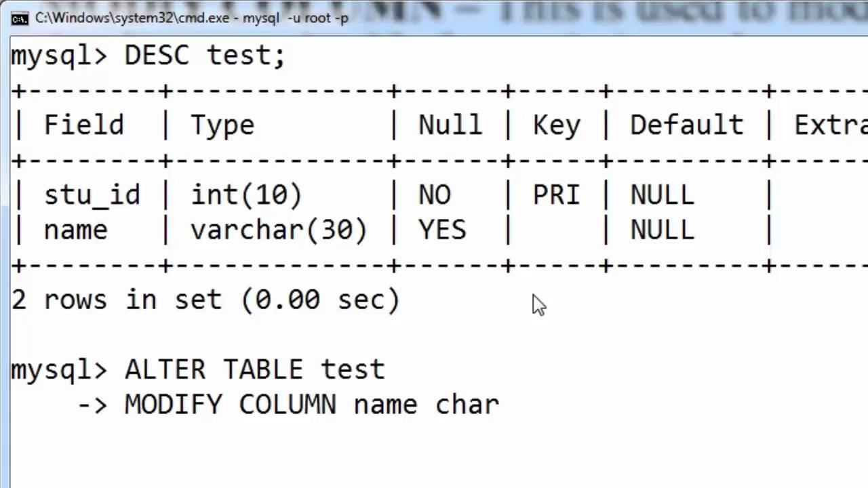This screenshot has width=868, height=488.
Task: Click the cmd.exe window title text
Action: (x=192, y=18)
